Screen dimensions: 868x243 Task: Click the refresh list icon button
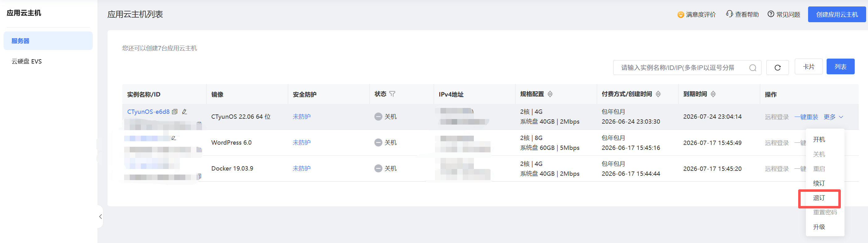pos(777,68)
